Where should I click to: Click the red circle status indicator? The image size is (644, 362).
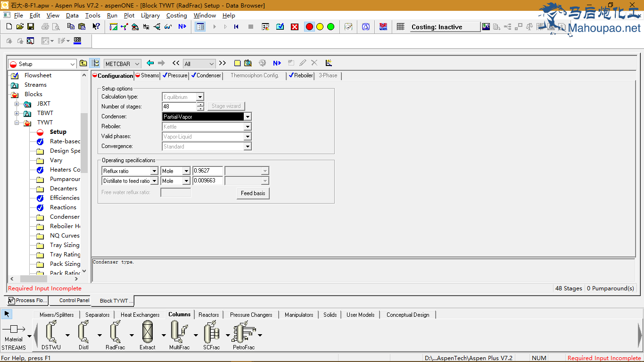(x=309, y=27)
